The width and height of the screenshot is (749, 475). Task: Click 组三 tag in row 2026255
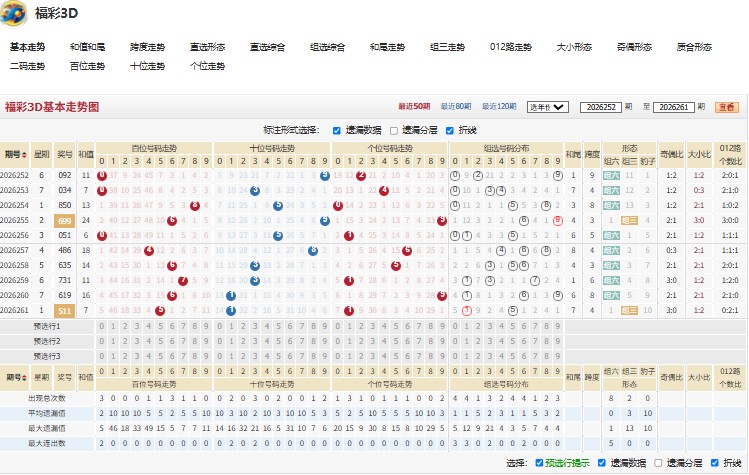629,220
